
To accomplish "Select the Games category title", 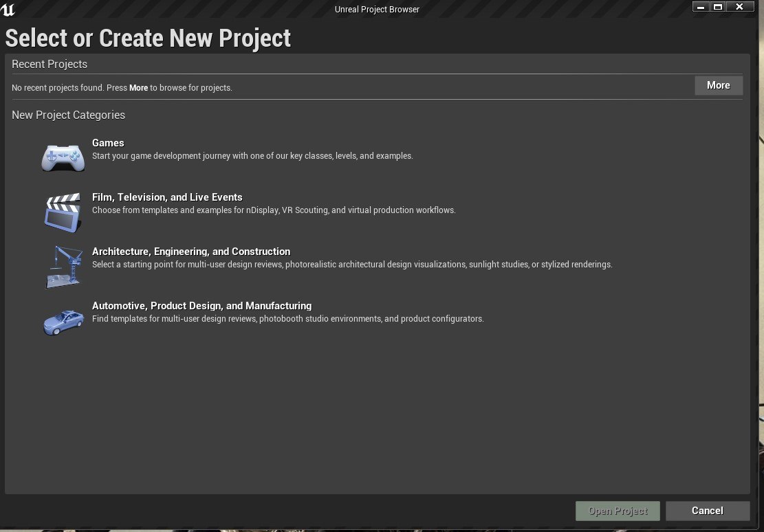I will (108, 143).
